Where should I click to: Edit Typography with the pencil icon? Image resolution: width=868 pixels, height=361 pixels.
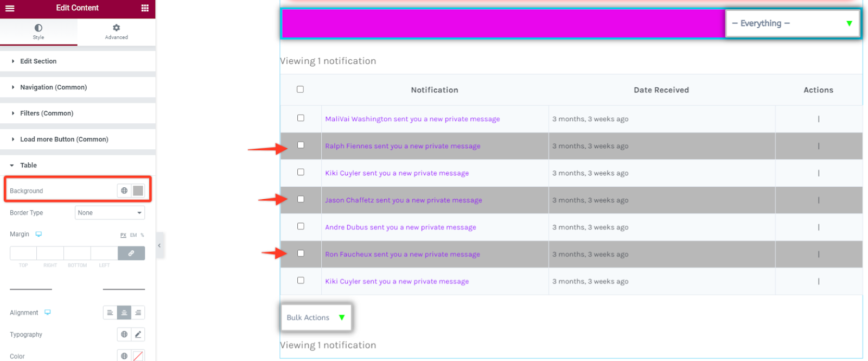(138, 334)
